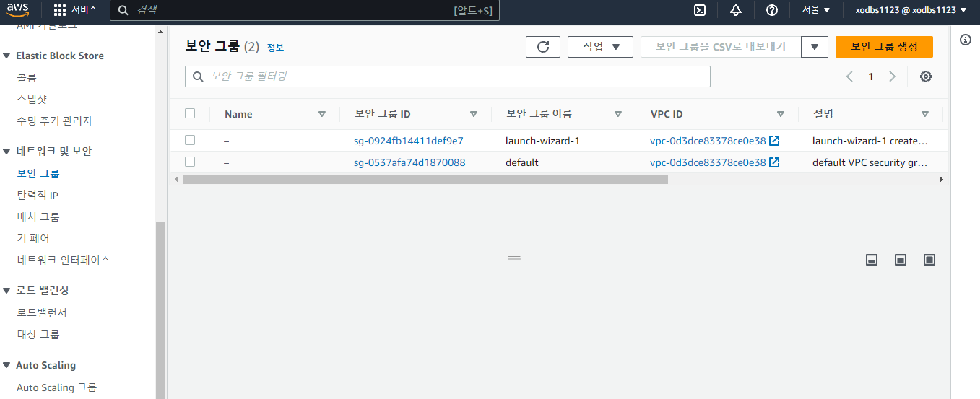This screenshot has width=980, height=399.
Task: Click the default group name cell
Action: (x=521, y=162)
